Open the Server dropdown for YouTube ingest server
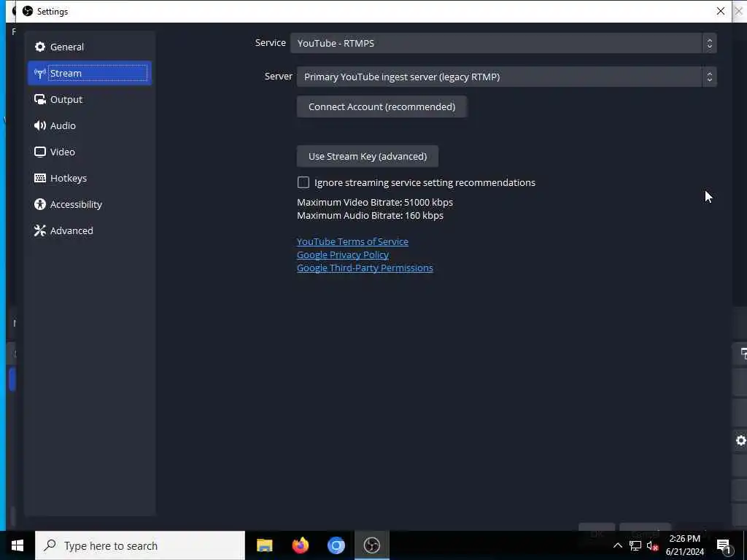Screen dimensions: 747x560 [506, 77]
